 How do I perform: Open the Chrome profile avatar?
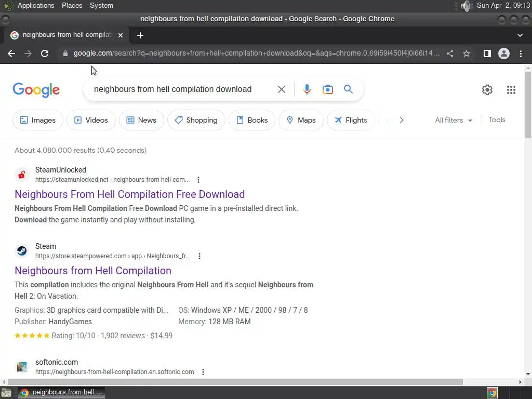pyautogui.click(x=504, y=54)
